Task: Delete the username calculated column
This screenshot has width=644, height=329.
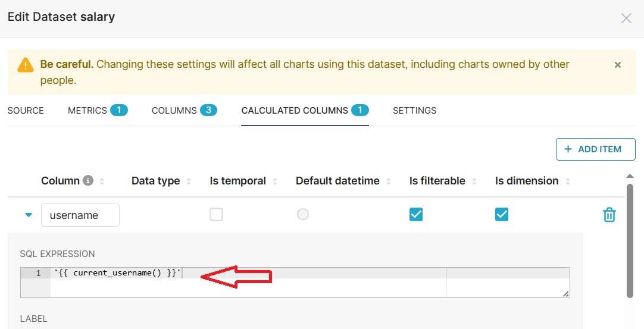Action: tap(609, 215)
